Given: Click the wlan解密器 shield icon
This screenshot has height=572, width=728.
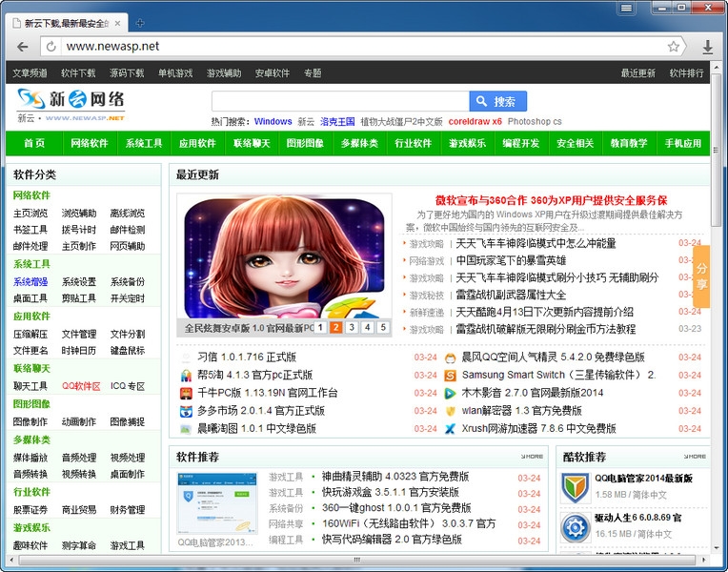Looking at the screenshot, I should pyautogui.click(x=450, y=411).
